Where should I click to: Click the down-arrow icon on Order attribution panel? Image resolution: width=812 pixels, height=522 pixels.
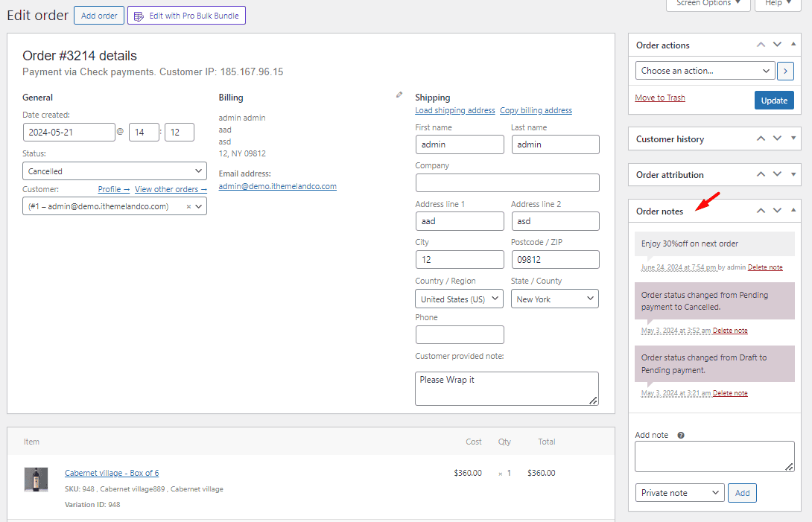[x=777, y=174]
